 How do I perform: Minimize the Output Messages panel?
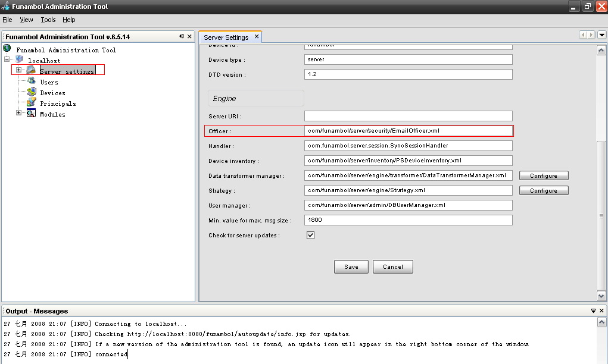click(x=593, y=310)
